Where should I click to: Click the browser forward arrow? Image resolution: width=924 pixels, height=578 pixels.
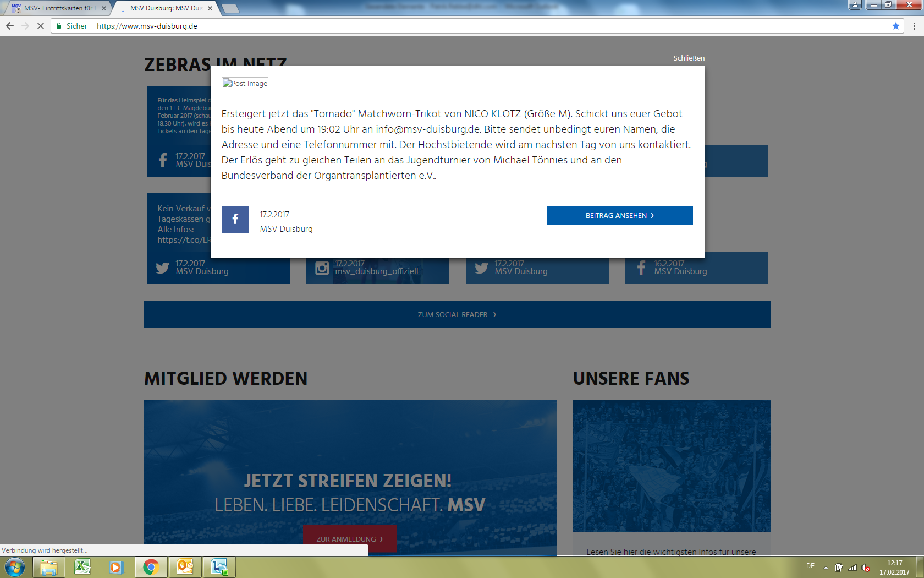coord(25,26)
